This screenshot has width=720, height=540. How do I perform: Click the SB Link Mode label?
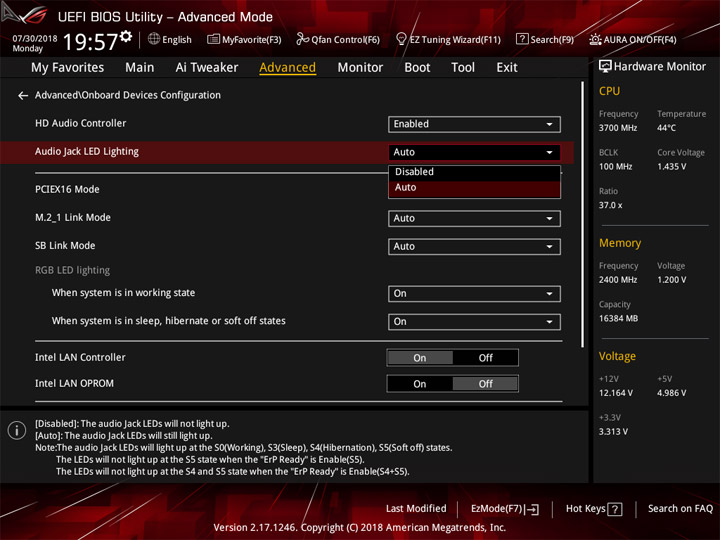[x=65, y=246]
